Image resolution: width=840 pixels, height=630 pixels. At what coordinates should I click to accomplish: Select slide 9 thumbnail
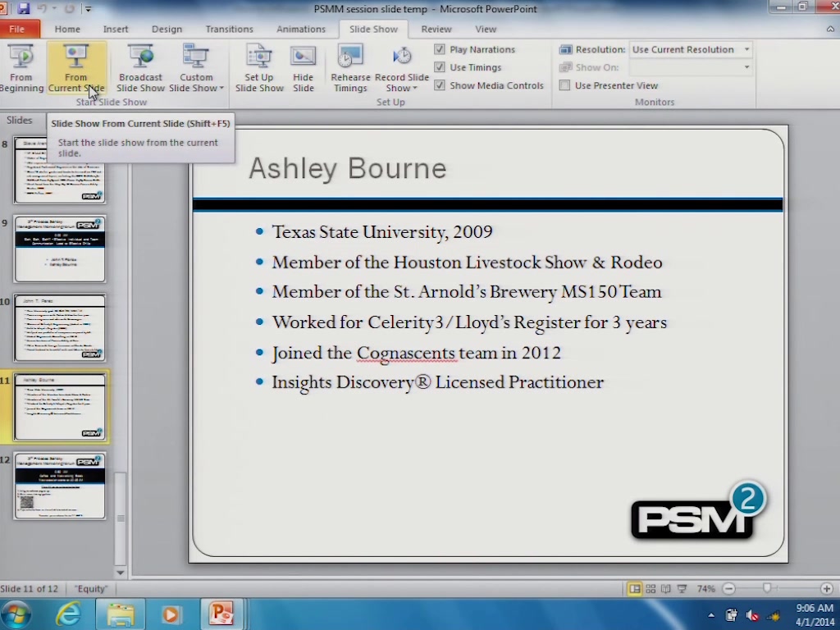click(59, 249)
